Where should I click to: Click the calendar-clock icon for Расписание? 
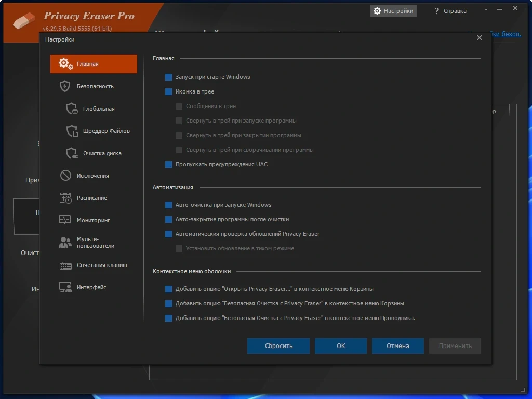point(65,198)
